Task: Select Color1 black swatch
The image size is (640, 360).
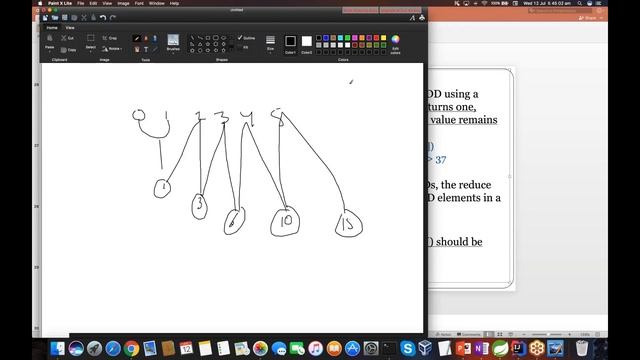Action: pyautogui.click(x=290, y=41)
